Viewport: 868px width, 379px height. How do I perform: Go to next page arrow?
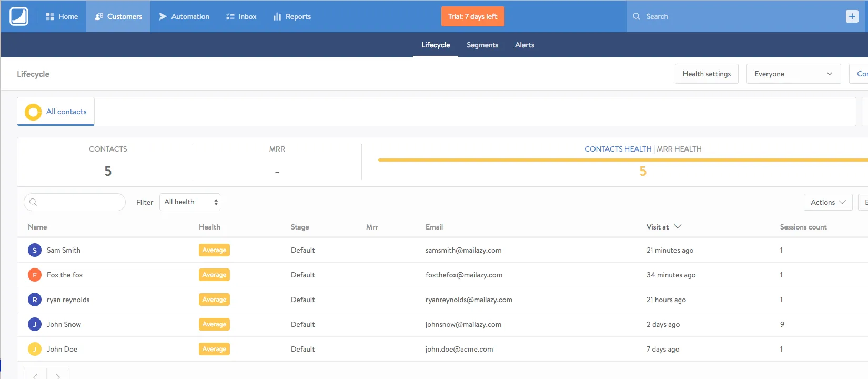(x=58, y=375)
